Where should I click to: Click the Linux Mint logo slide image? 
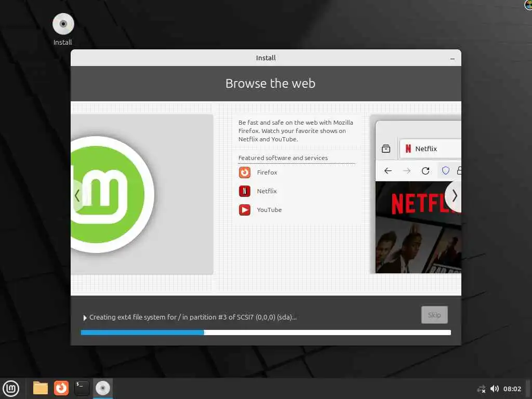pyautogui.click(x=142, y=194)
